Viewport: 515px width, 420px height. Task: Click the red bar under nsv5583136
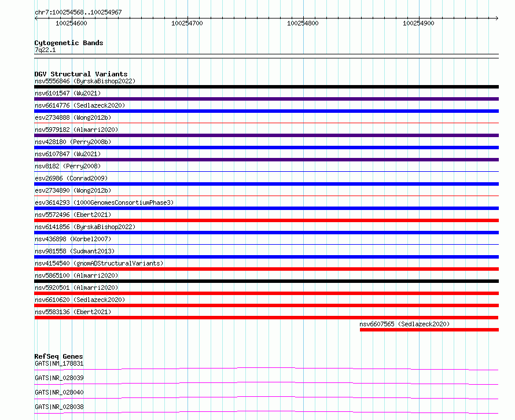[x=266, y=318]
